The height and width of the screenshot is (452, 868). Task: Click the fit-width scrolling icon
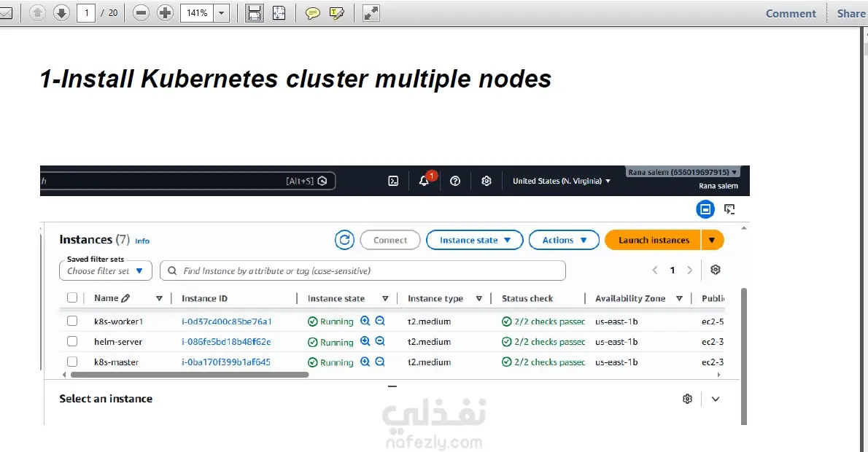point(254,12)
